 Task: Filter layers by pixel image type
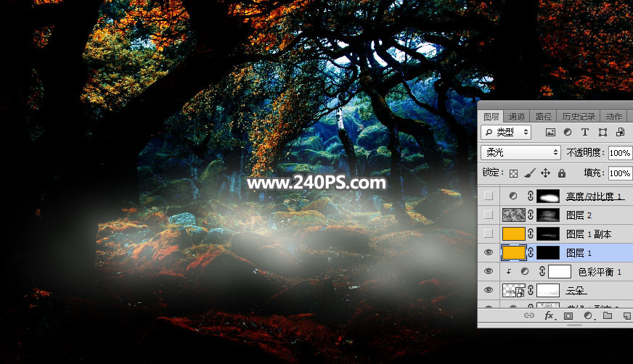click(x=550, y=132)
